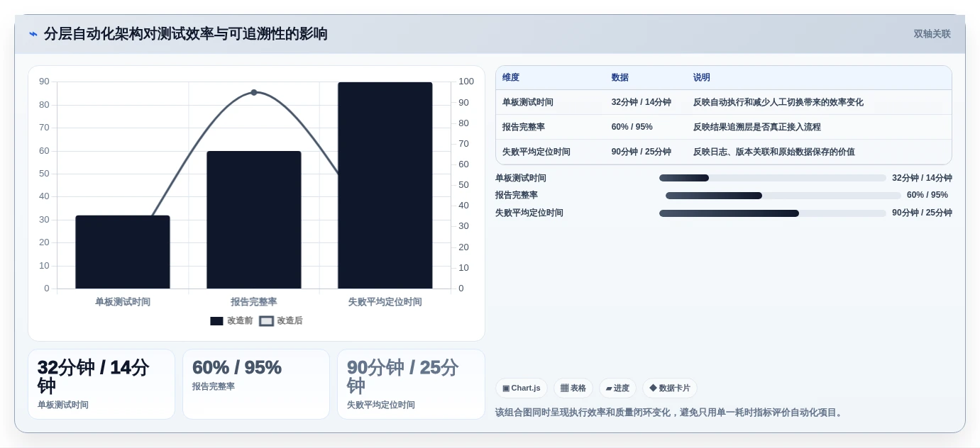Viewport: 980px width, 448px height.
Task: Click the left axis value 90
Action: (x=44, y=82)
